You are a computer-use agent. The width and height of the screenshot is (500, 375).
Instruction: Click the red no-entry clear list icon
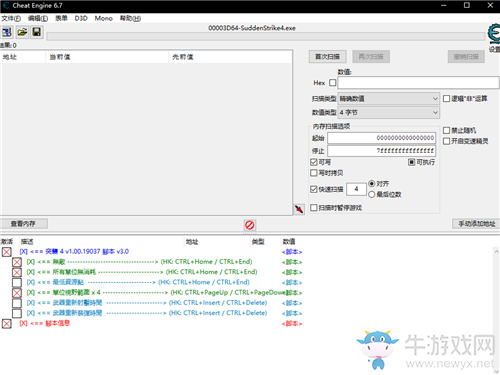(x=250, y=225)
